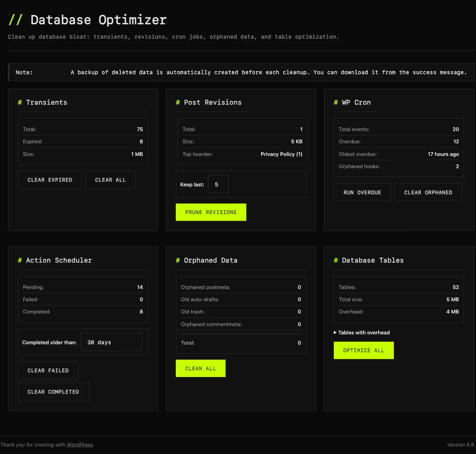Viewport: 476px width, 454px height.
Task: Clear orphaned cron hooks
Action: click(x=428, y=192)
